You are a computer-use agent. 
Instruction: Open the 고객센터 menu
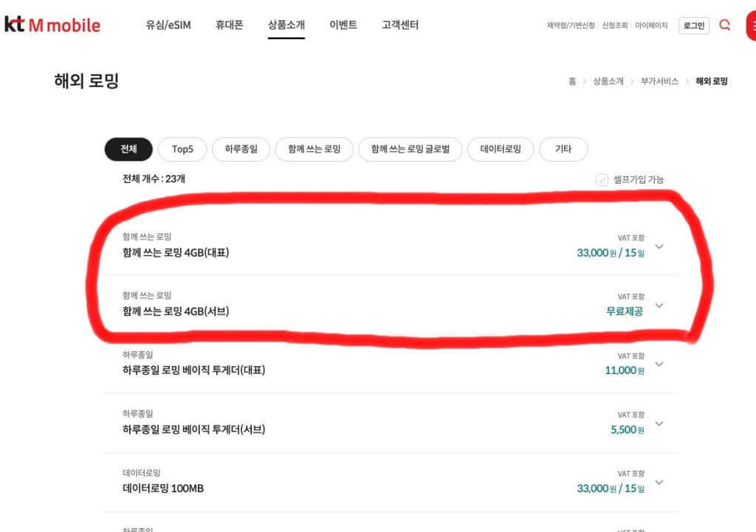(400, 25)
